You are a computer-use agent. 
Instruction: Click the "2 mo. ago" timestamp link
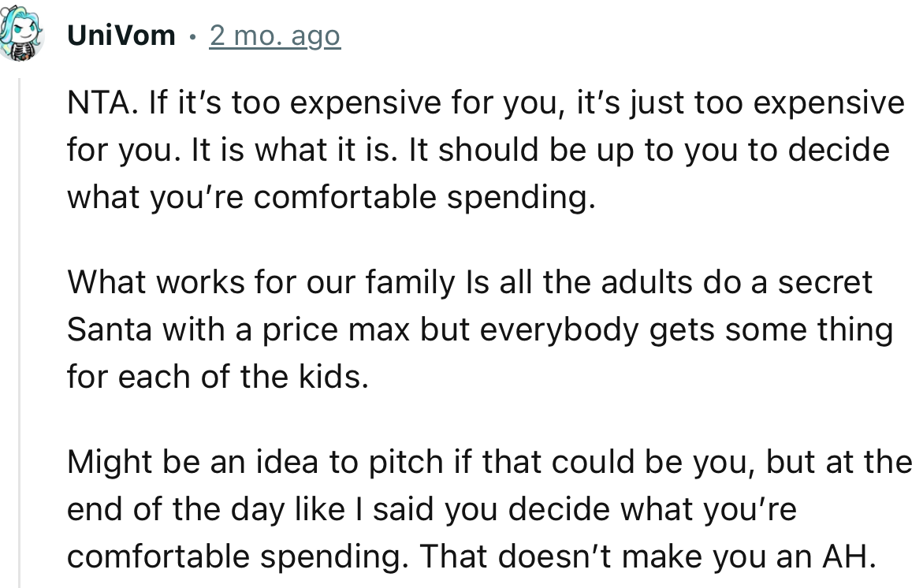pyautogui.click(x=274, y=35)
